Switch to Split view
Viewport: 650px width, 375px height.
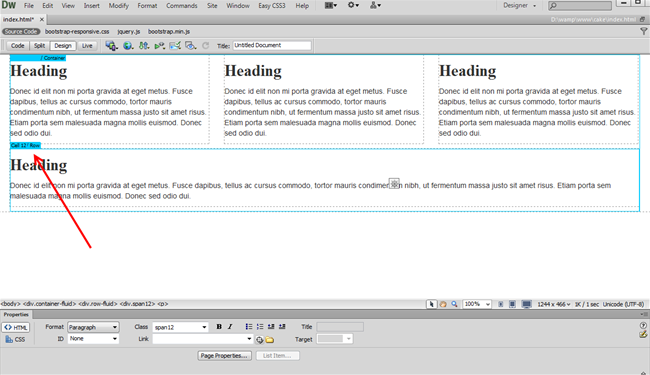point(39,46)
